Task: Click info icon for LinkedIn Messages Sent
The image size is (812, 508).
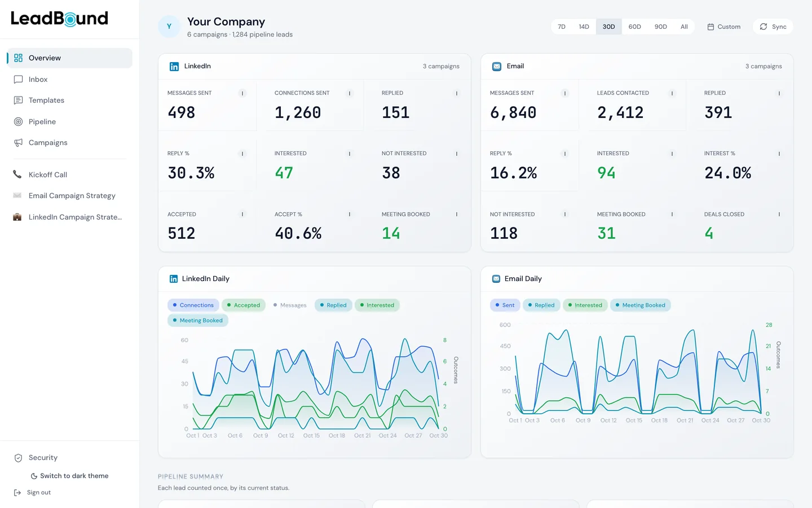Action: point(242,93)
